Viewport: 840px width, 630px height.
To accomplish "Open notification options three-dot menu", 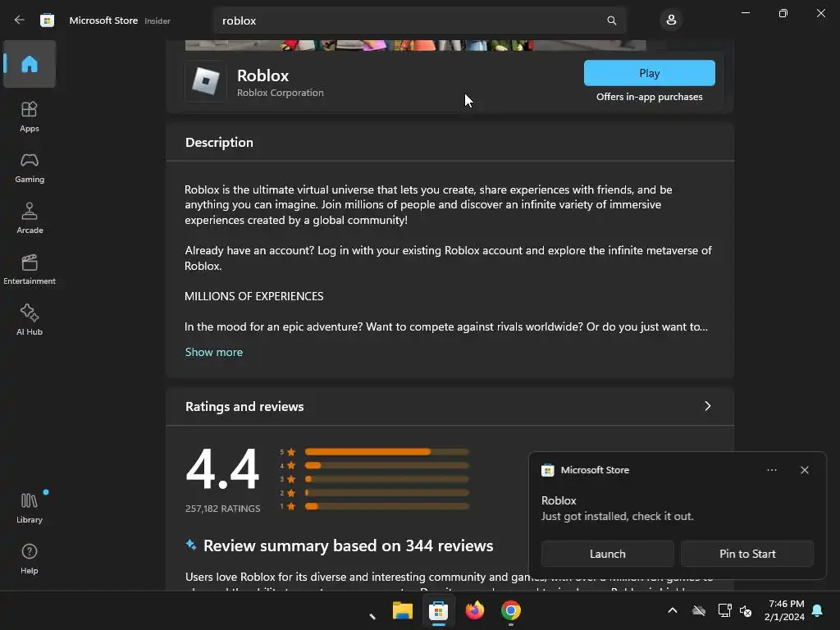I will 771,470.
